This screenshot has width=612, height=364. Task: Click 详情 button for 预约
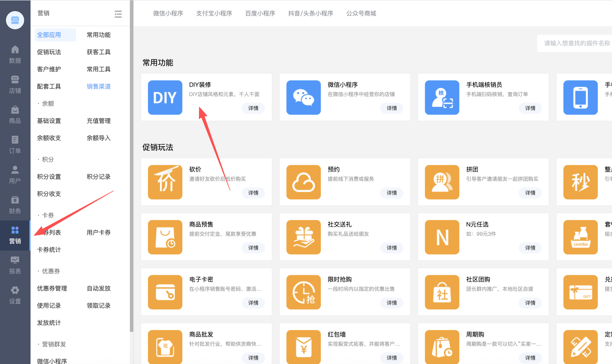click(392, 193)
